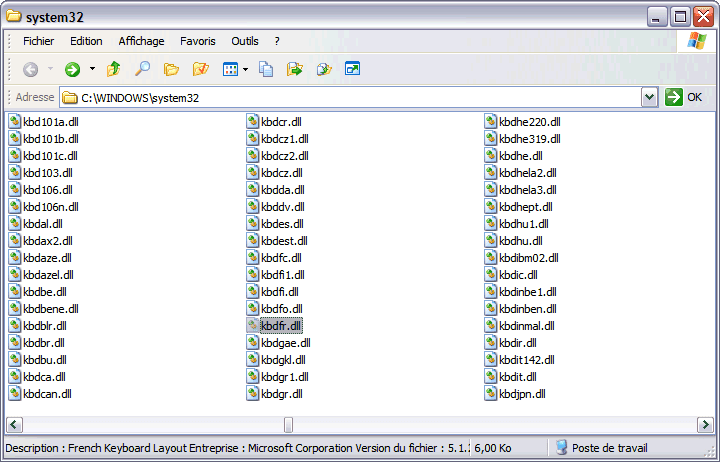This screenshot has width=720, height=462.
Task: Select file name kbdazel.dll
Action: coord(48,275)
